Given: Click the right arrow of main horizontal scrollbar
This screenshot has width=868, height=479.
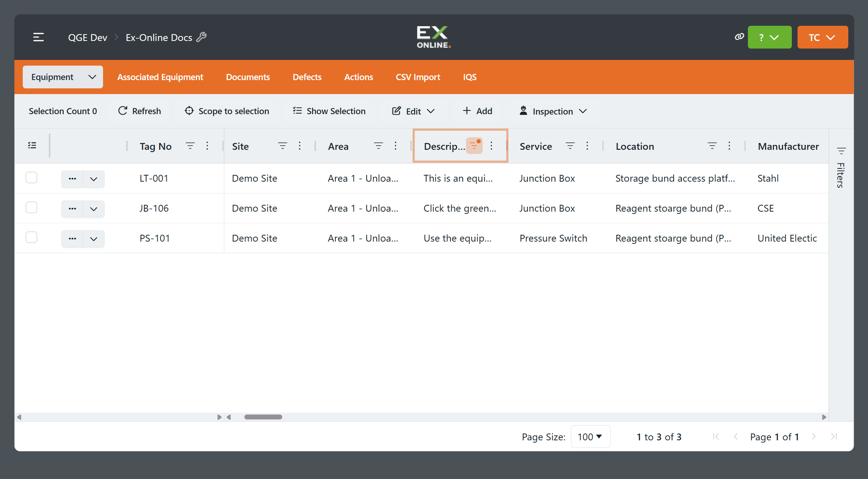Looking at the screenshot, I should tap(824, 417).
